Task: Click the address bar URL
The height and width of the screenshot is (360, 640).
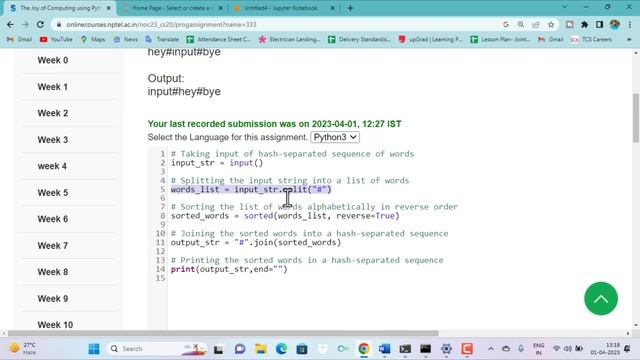Action: point(161,24)
